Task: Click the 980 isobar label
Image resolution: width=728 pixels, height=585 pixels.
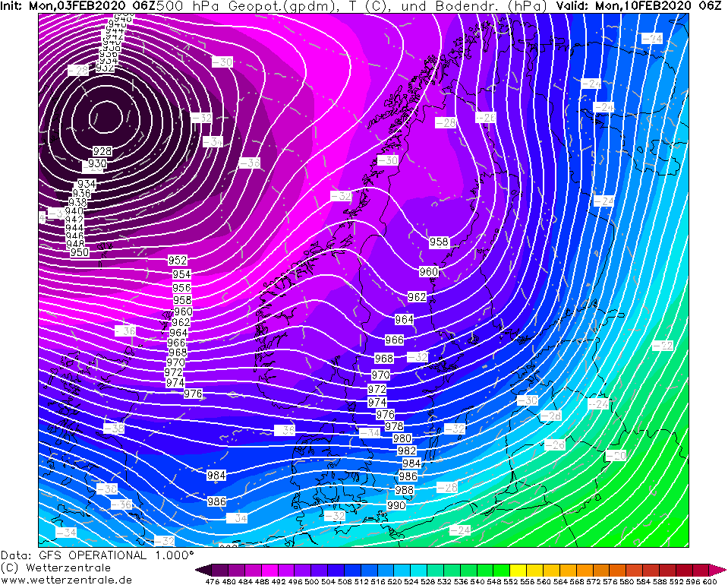Action: 402,438
